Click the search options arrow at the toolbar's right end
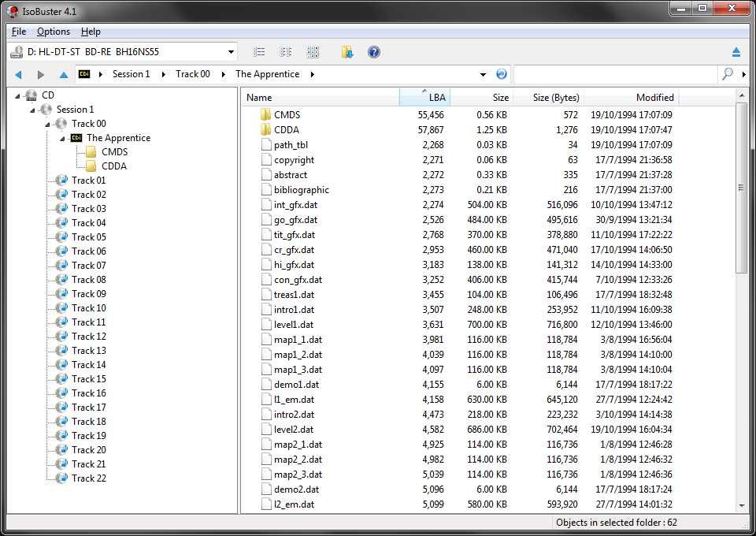756x536 pixels. [x=744, y=74]
